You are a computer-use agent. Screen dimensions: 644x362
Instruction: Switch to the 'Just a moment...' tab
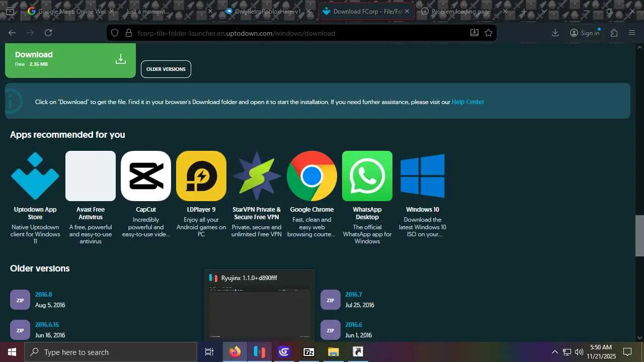tap(169, 11)
